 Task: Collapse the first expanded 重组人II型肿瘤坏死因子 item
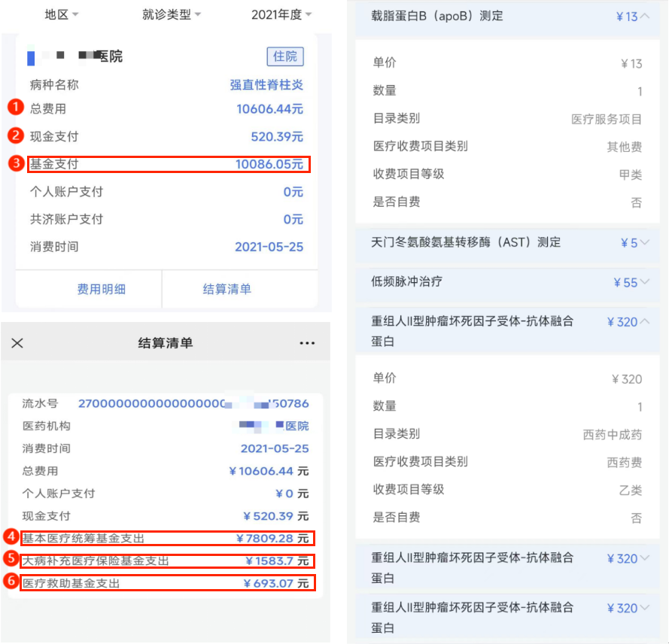pyautogui.click(x=644, y=322)
